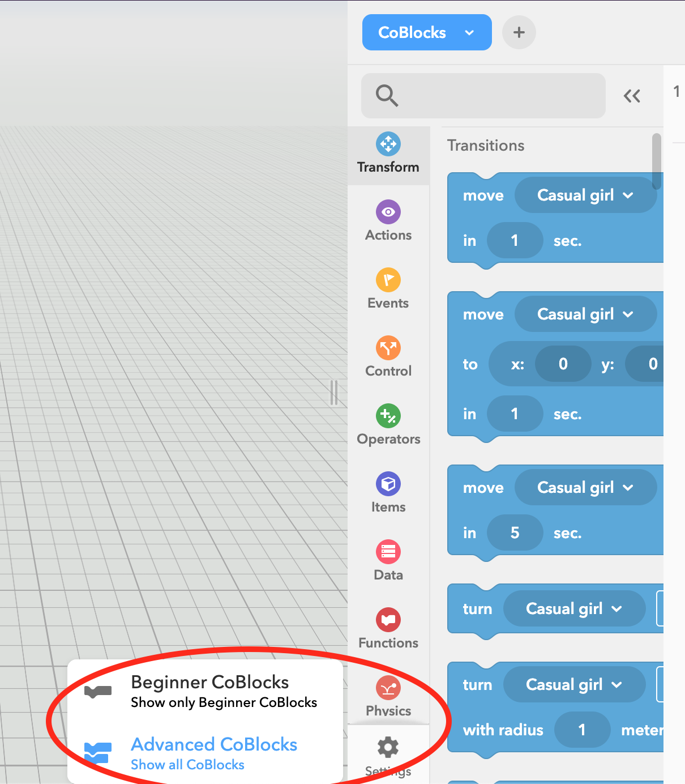
Task: Add a new script with plus button
Action: tap(519, 32)
